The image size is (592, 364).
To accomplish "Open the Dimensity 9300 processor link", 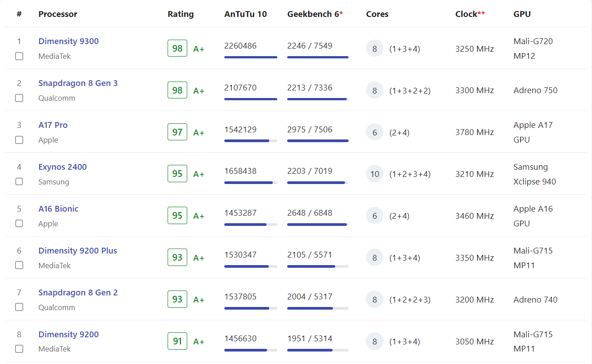I will click(69, 41).
